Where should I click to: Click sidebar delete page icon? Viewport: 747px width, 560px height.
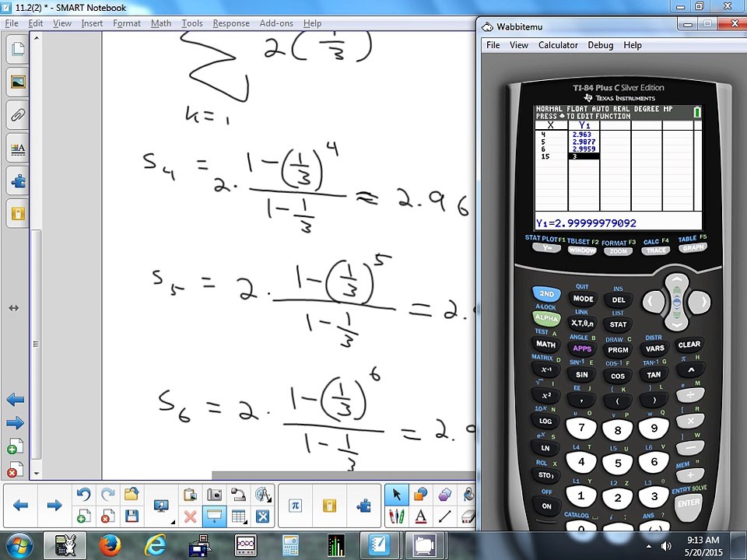point(15,470)
